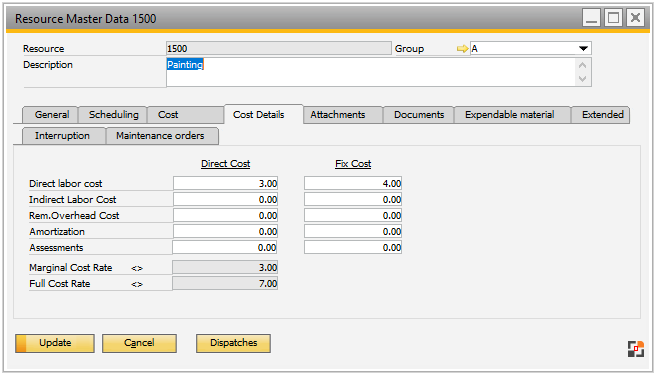Click the Indirect Labor Cost label
The width and height of the screenshot is (659, 377).
(x=73, y=200)
